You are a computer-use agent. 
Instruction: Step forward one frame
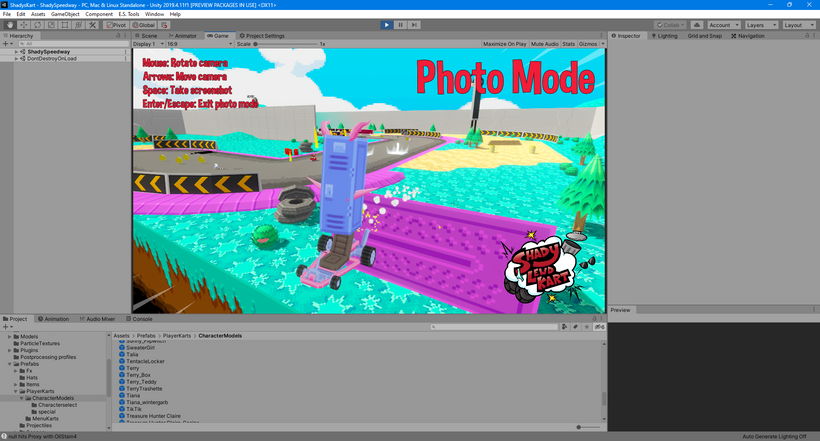point(414,25)
